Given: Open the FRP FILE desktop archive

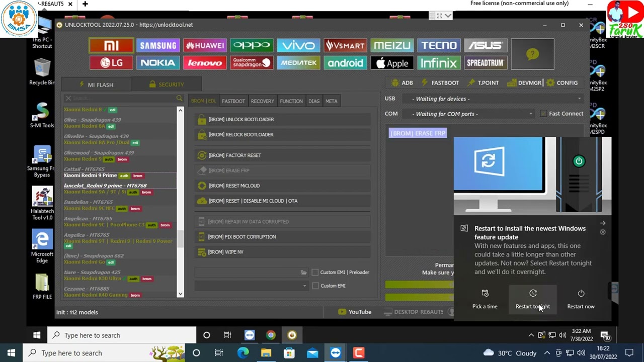Looking at the screenshot, I should click(x=42, y=287).
